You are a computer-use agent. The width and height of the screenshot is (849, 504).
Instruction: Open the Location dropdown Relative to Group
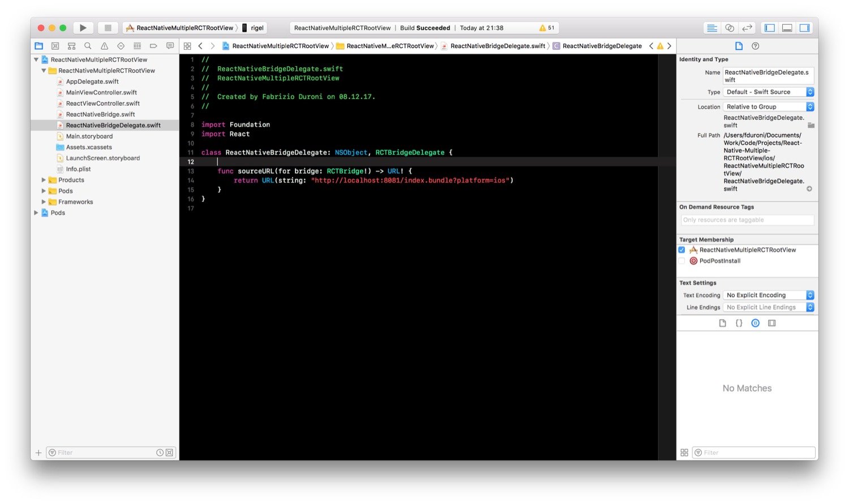768,106
